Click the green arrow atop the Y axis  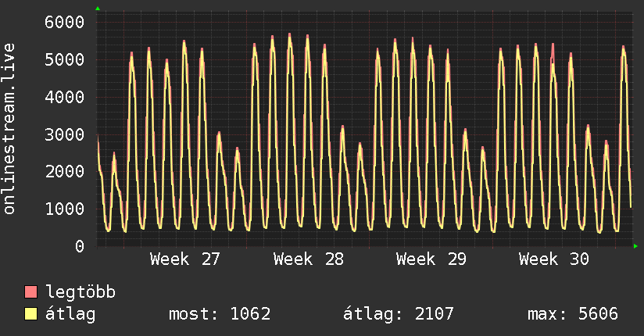pos(98,9)
